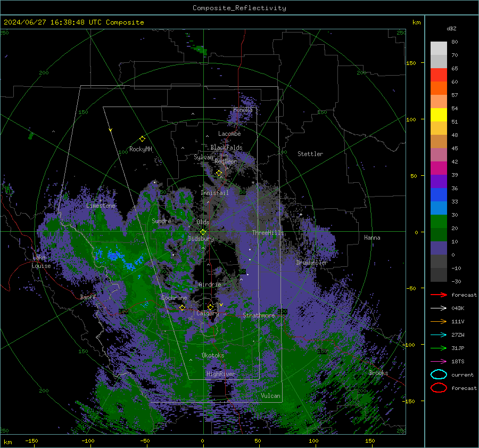Viewport: 479px width, 448px height.
Task: Click the Didsbury city label
Action: [201, 239]
